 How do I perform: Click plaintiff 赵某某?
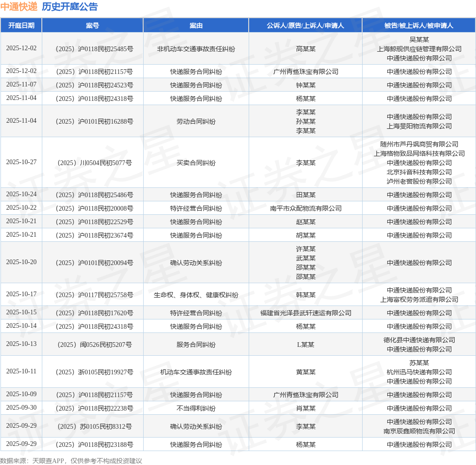click(306, 222)
